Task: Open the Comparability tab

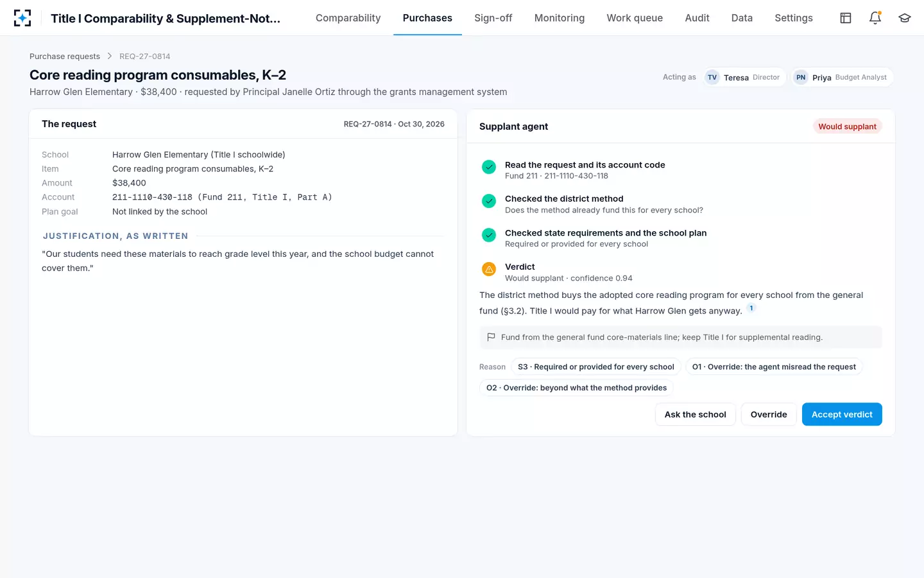Action: tap(348, 18)
